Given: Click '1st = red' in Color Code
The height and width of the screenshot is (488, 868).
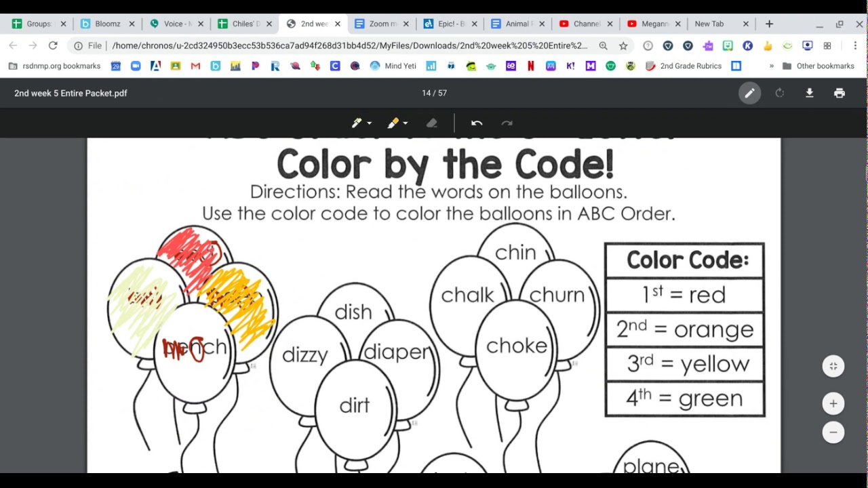Looking at the screenshot, I should 684,294.
